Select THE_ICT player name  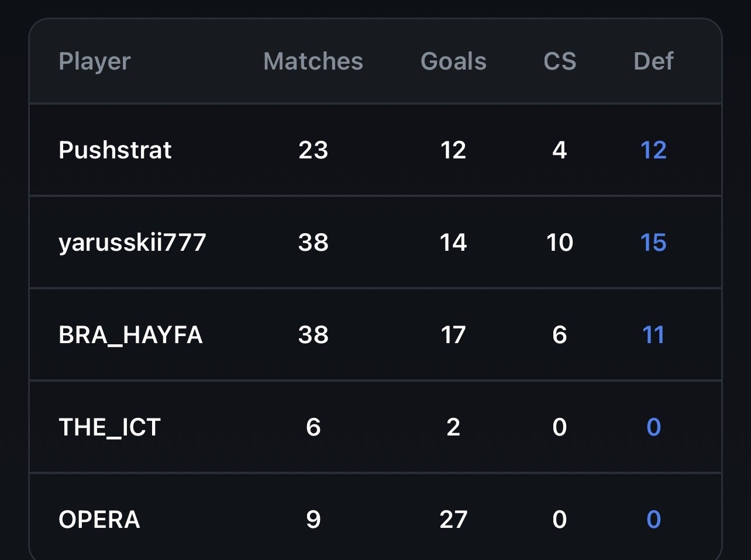109,427
